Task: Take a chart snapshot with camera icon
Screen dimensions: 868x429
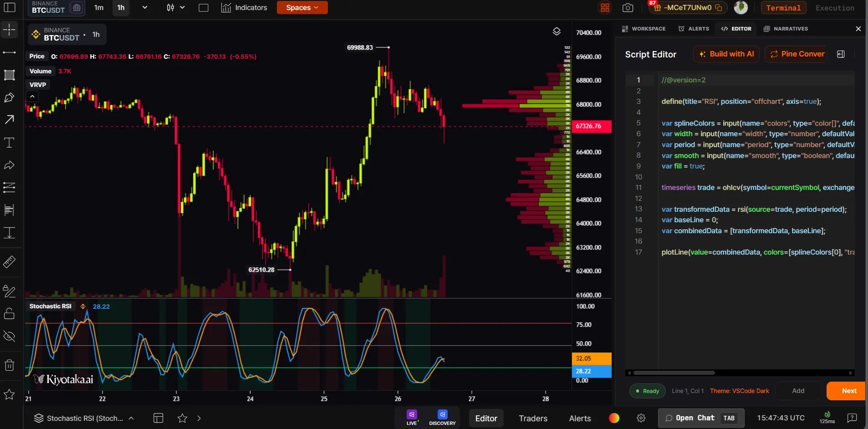Action: tap(628, 8)
